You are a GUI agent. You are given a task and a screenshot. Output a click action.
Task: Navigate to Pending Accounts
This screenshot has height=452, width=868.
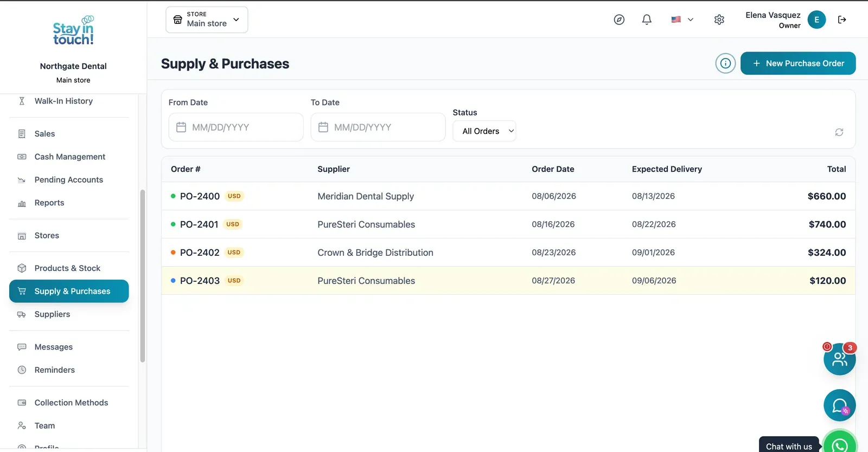click(69, 180)
